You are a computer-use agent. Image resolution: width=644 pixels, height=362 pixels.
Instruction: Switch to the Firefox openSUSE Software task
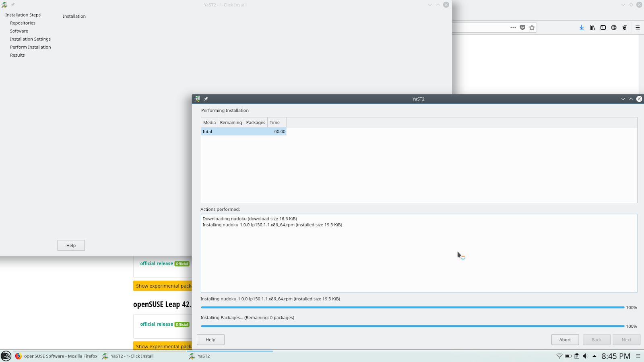(56, 356)
